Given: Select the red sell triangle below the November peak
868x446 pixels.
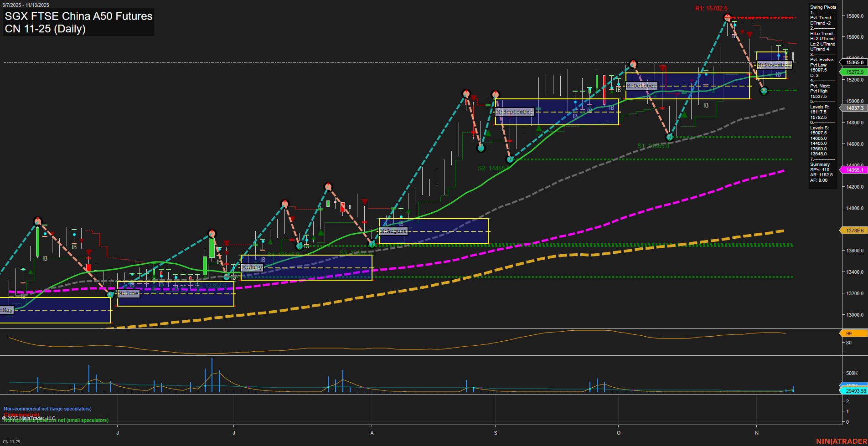Looking at the screenshot, I should tap(749, 35).
